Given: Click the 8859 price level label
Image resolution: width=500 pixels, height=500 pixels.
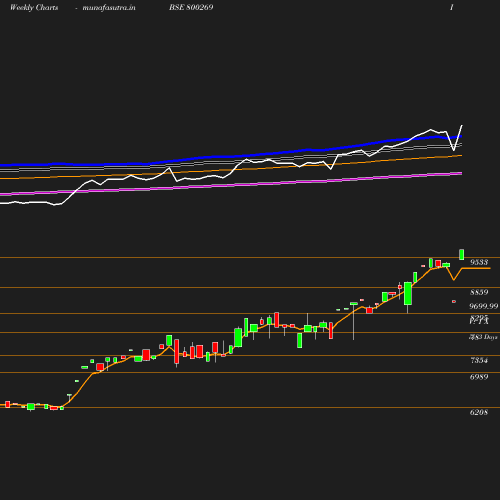Looking at the screenshot, I should [479, 292].
